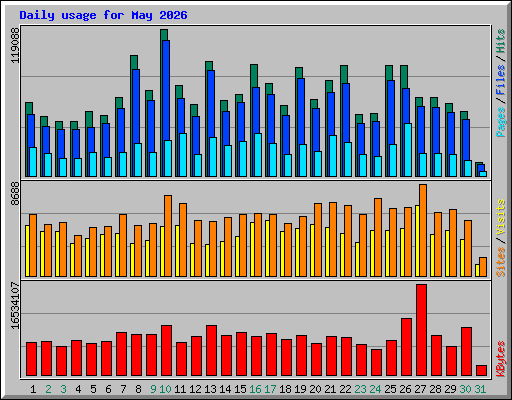Click the 'Visits' legend label

pyautogui.click(x=501, y=218)
